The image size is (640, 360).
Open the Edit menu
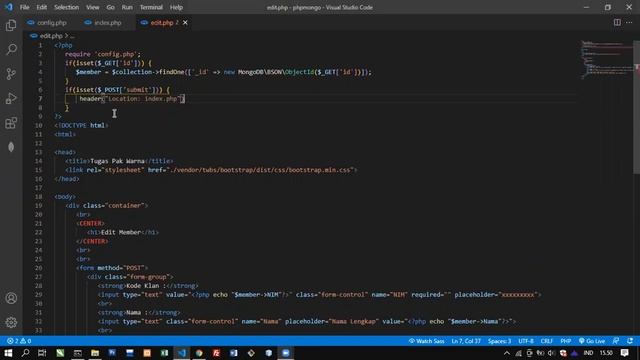pyautogui.click(x=41, y=7)
